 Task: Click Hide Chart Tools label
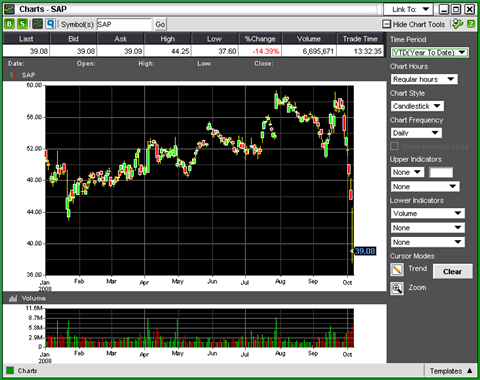click(419, 24)
